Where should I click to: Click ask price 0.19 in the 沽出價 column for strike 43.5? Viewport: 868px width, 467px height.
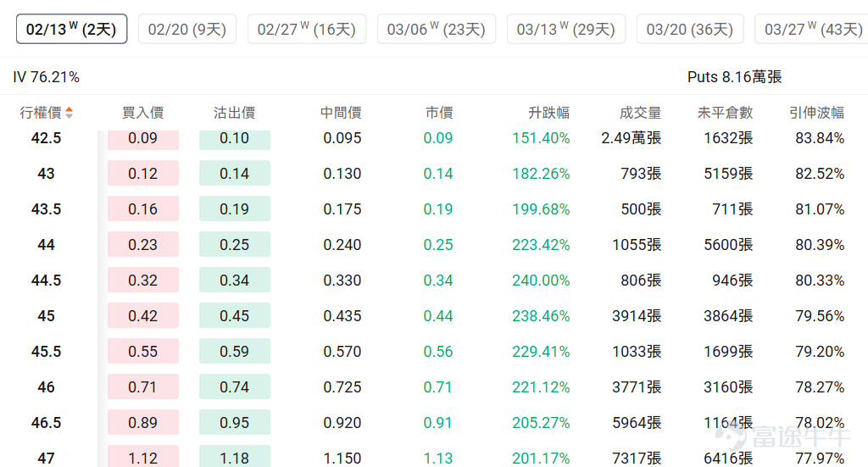pyautogui.click(x=235, y=208)
